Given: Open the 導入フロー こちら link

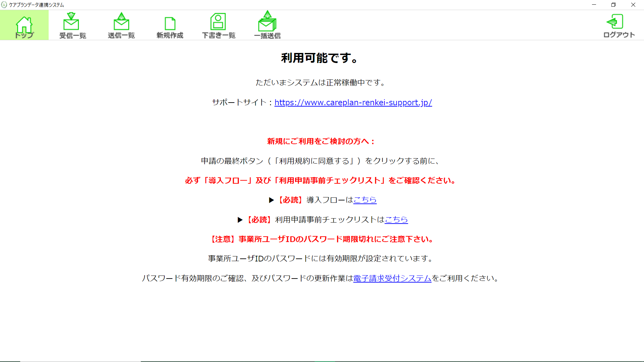Looking at the screenshot, I should [x=365, y=200].
